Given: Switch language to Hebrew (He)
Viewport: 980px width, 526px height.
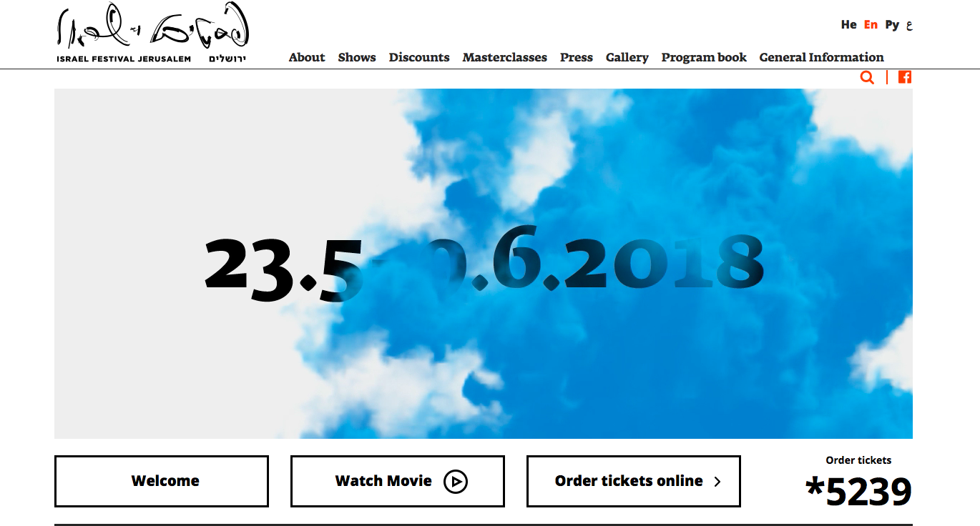Looking at the screenshot, I should pyautogui.click(x=848, y=24).
